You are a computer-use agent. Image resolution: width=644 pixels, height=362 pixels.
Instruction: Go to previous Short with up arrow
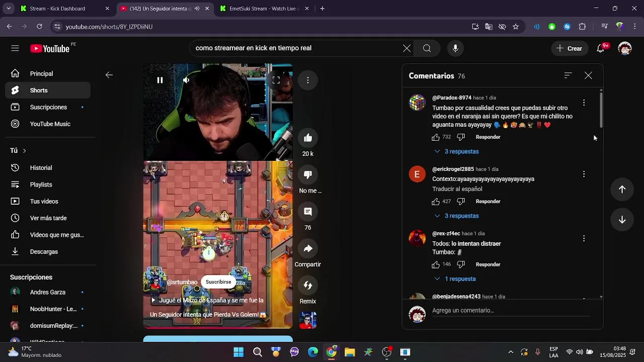coord(622,189)
